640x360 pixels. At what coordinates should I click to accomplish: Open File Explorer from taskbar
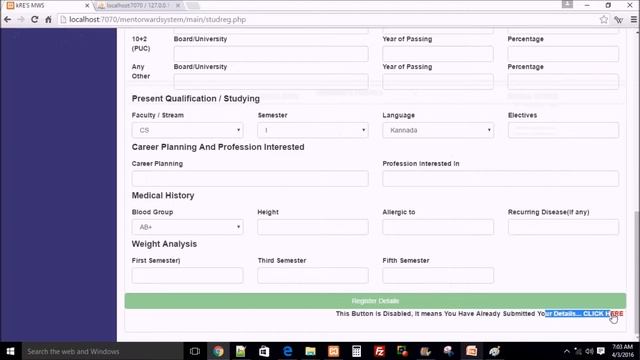310,351
